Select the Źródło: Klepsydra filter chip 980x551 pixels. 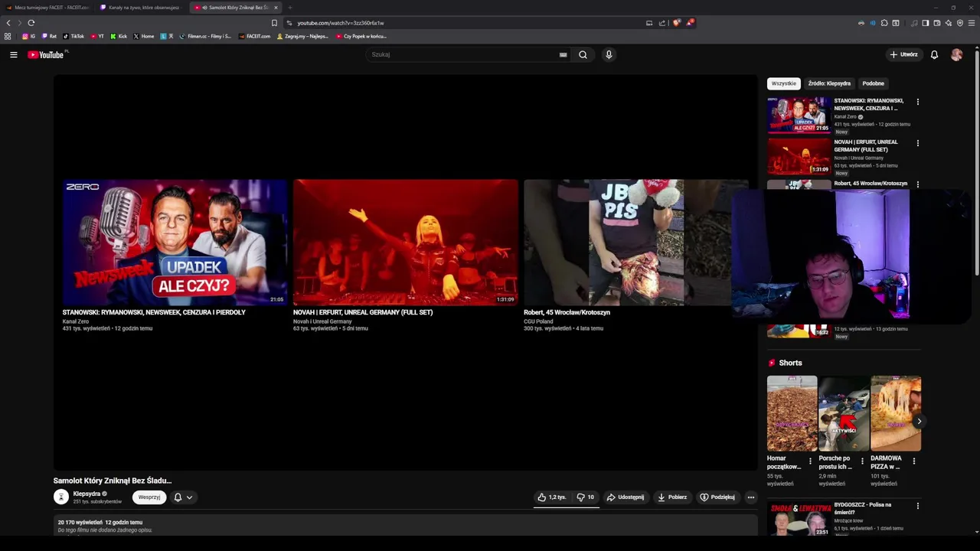point(829,83)
